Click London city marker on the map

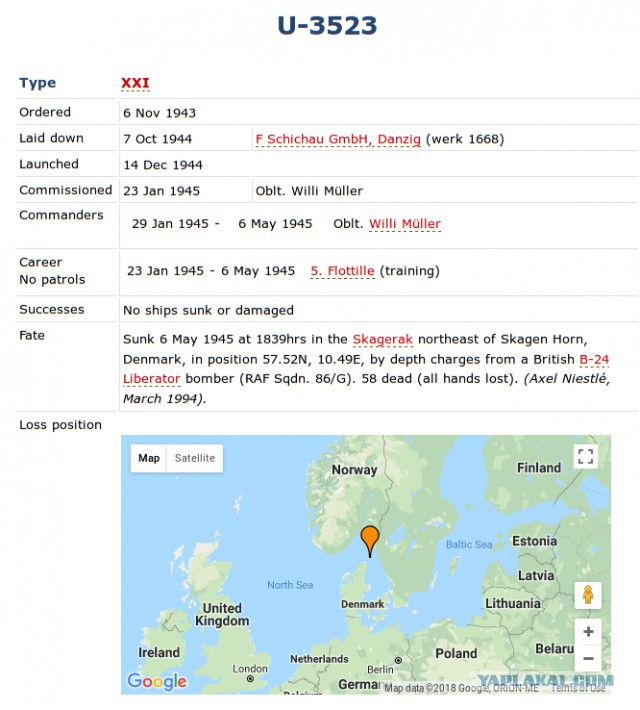pos(250,678)
